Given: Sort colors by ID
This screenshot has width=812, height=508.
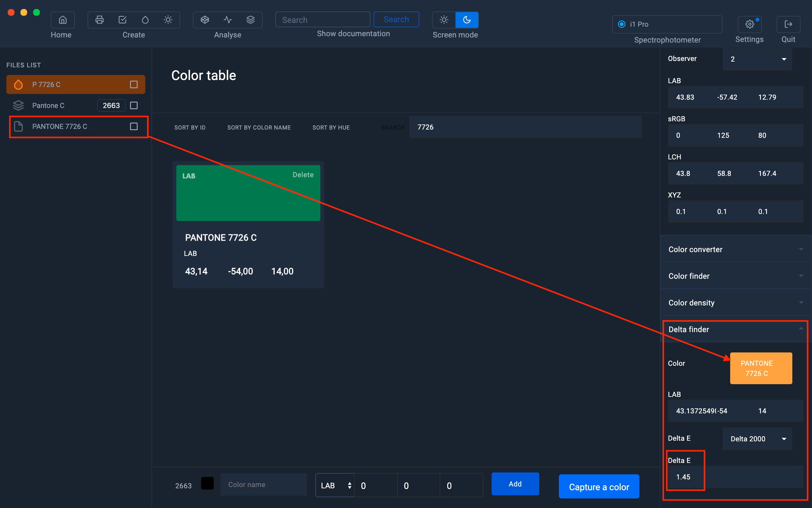Looking at the screenshot, I should (190, 127).
